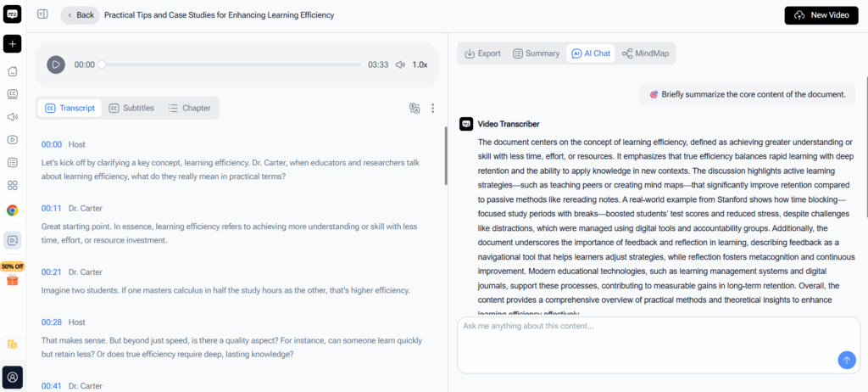
Task: Click the gift box 50% Off icon
Action: [13, 279]
